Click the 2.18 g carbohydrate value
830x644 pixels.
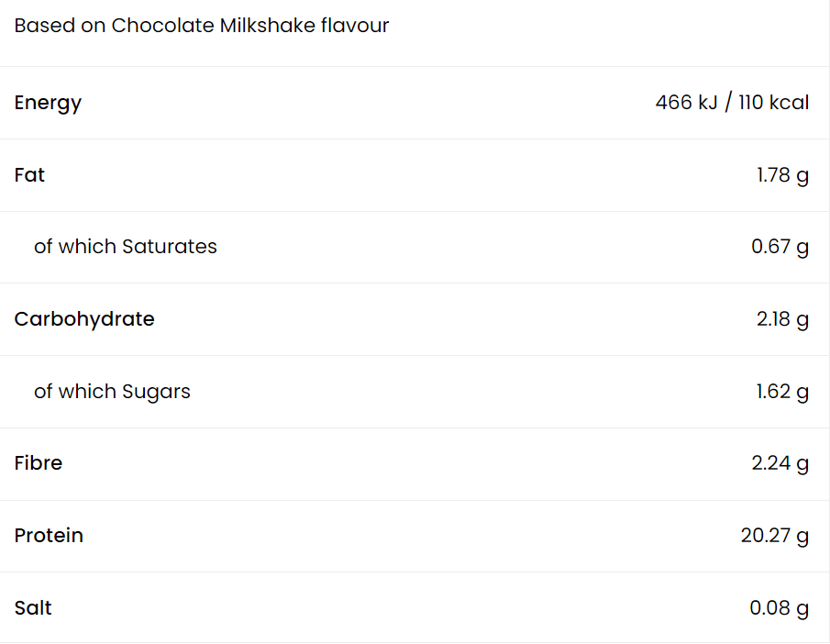coord(782,319)
